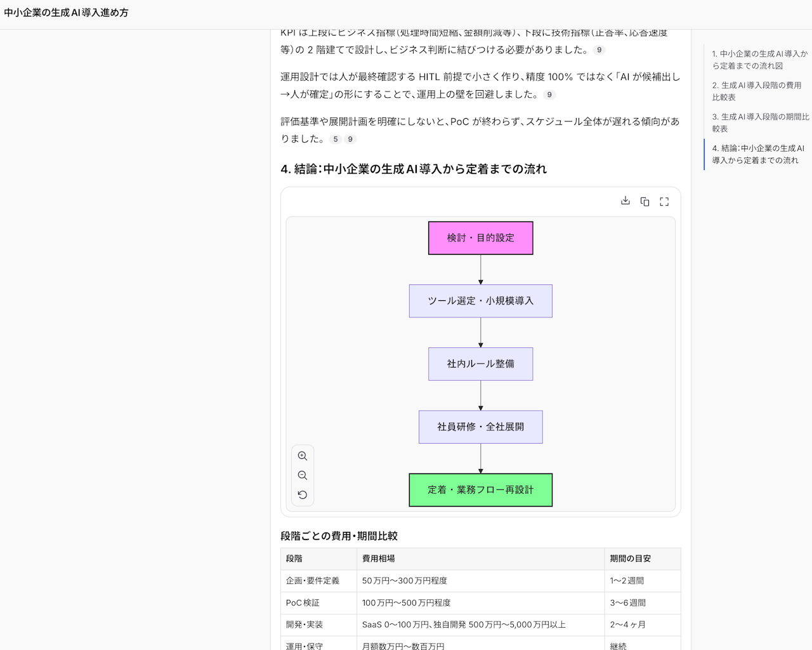
Task: Select the 2〜4ヶ月 period cell
Action: click(x=643, y=625)
